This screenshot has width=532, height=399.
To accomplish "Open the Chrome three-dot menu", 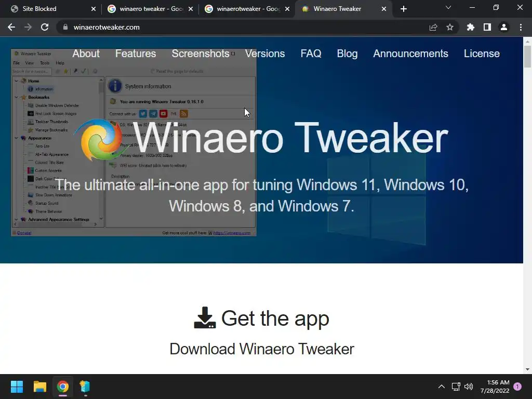I will 521,27.
